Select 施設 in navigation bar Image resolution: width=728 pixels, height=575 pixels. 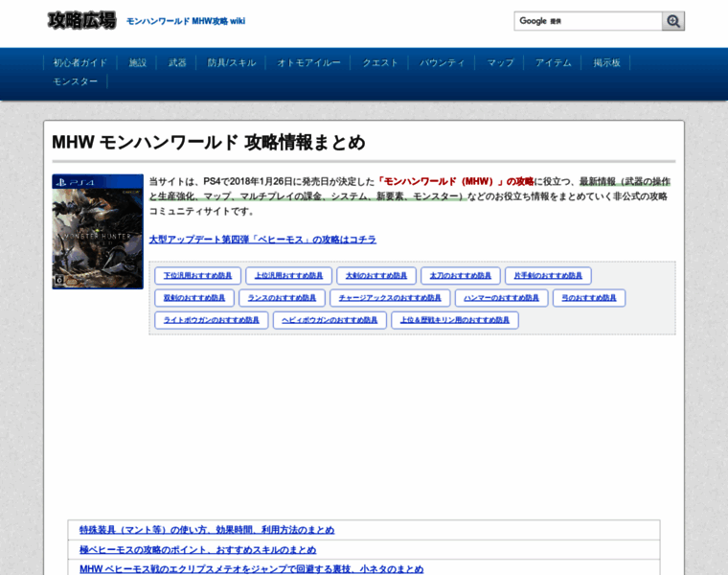pyautogui.click(x=137, y=62)
